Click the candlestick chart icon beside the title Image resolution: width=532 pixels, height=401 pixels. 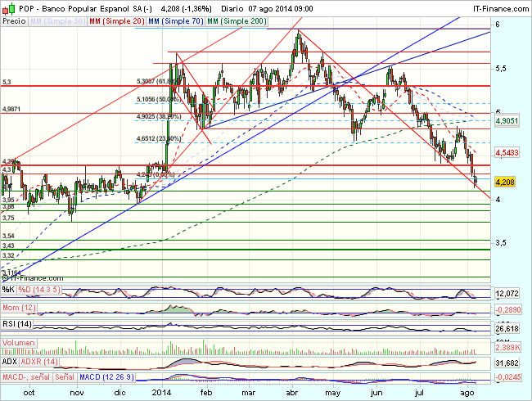[x=8, y=8]
